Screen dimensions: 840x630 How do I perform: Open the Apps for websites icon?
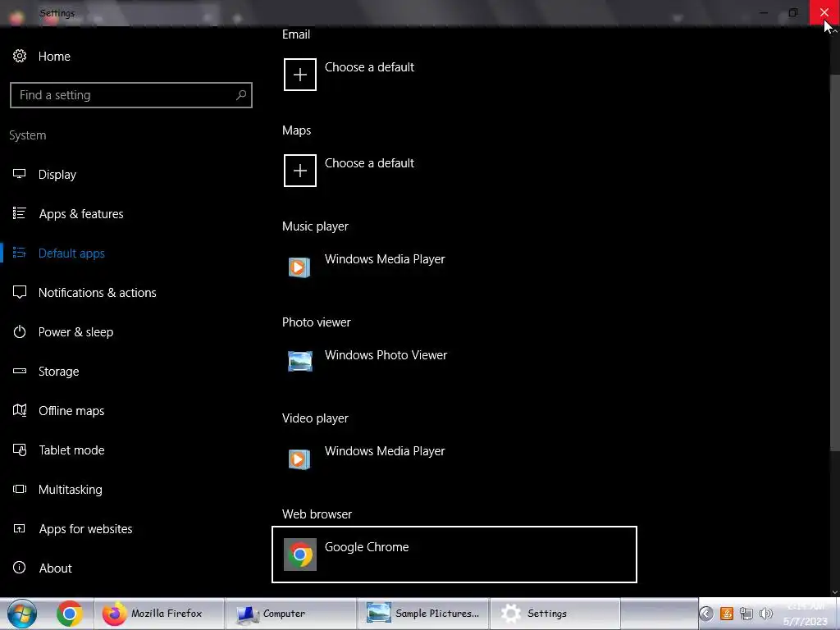point(20,529)
